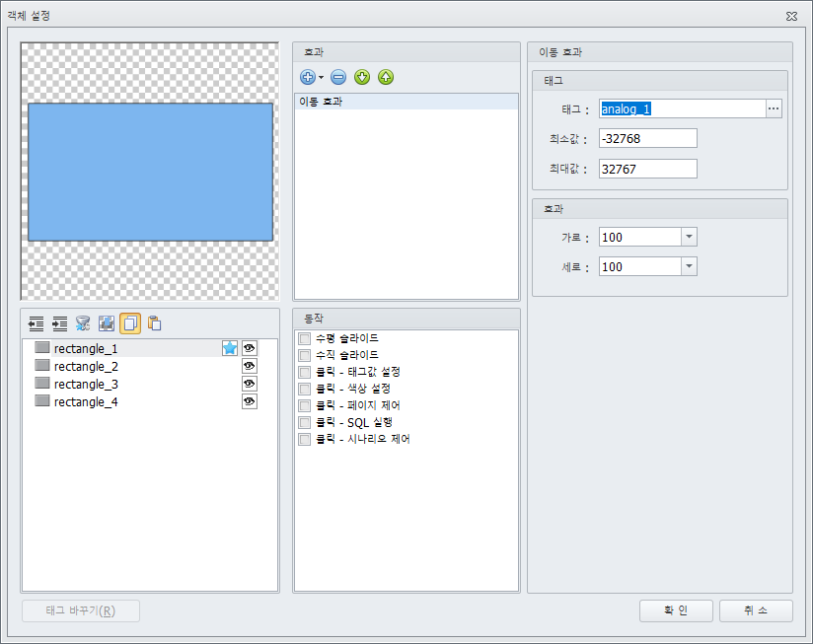Check 클릭 - 태그값 설정 option
813x644 pixels.
(x=304, y=372)
